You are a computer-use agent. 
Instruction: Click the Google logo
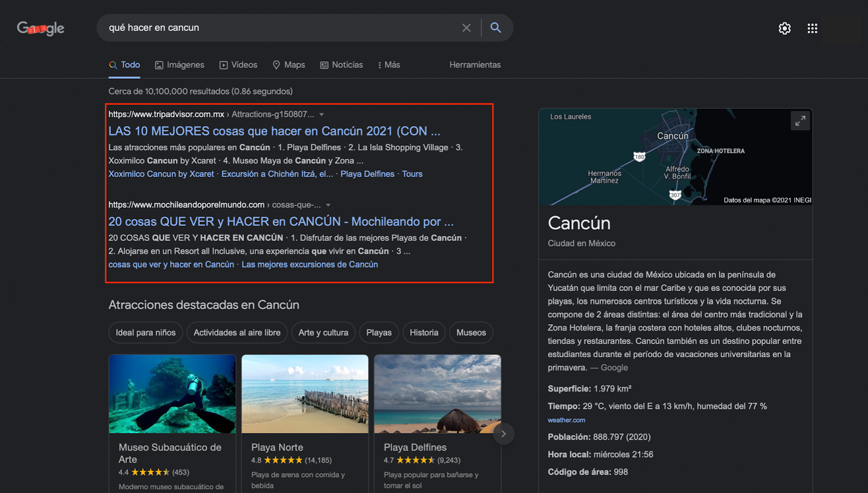(41, 28)
